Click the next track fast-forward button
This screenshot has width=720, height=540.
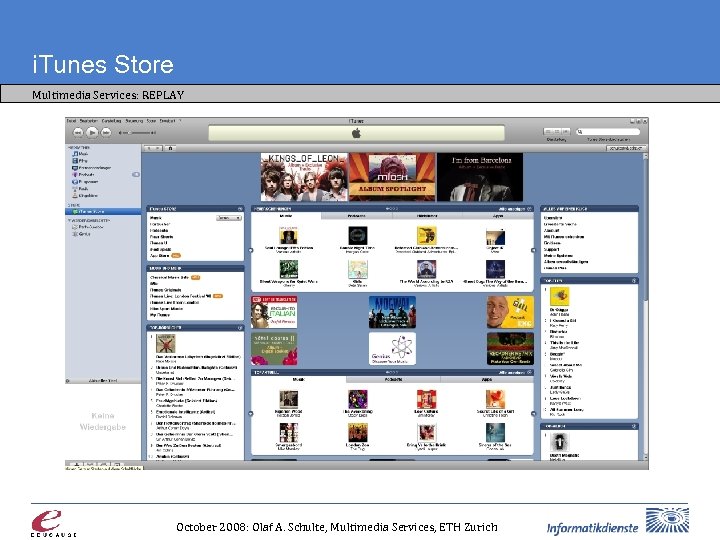coord(106,132)
